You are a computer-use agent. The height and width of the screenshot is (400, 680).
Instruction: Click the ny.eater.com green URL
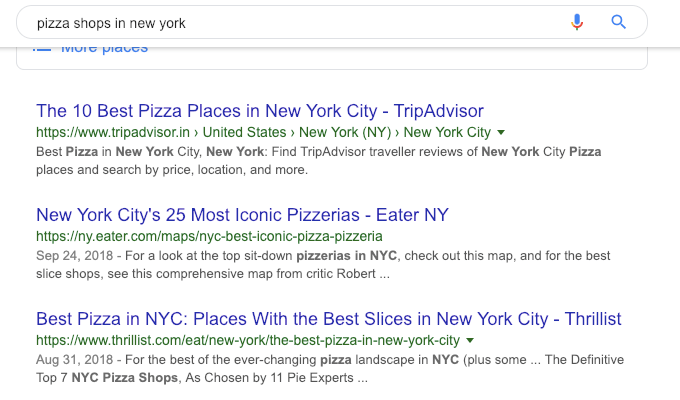[x=209, y=236]
